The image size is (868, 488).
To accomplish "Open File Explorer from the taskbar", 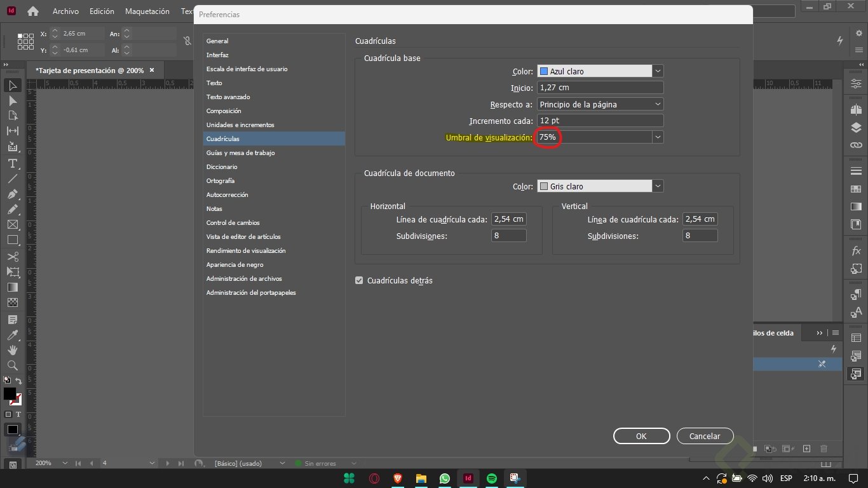I will click(x=421, y=478).
